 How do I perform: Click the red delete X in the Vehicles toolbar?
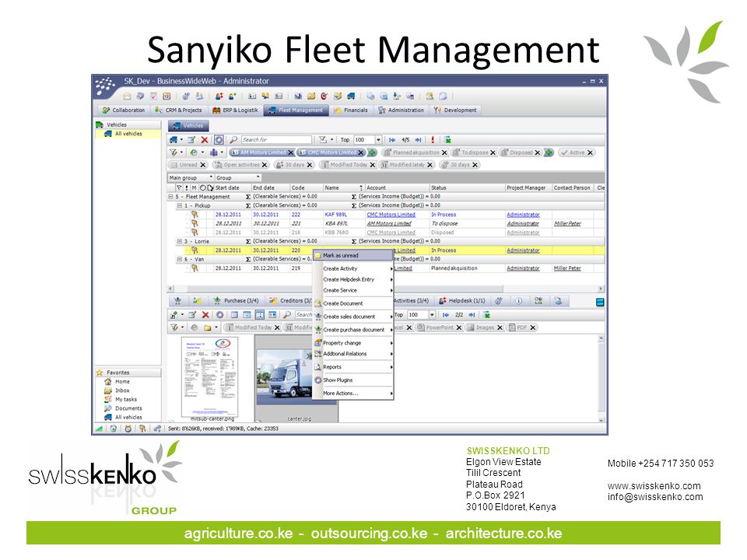[205, 139]
